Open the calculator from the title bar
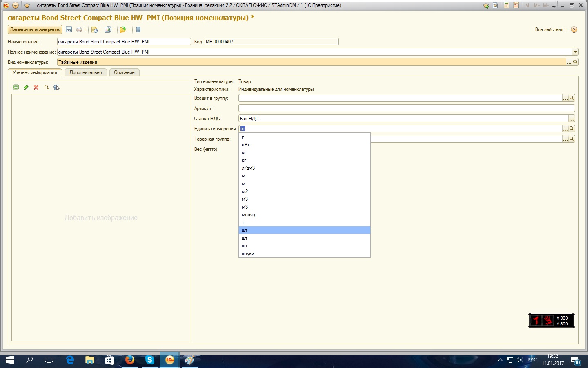 click(506, 5)
